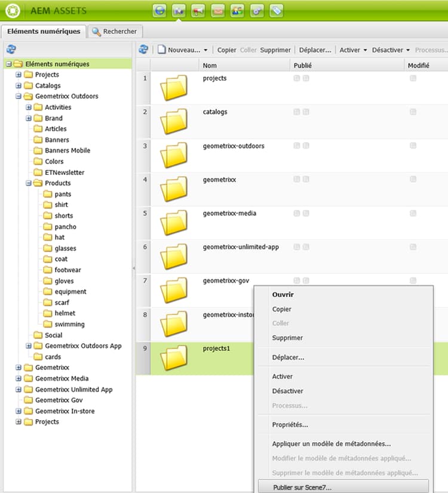Open the Users icon in header
448x493 pixels.
click(237, 11)
